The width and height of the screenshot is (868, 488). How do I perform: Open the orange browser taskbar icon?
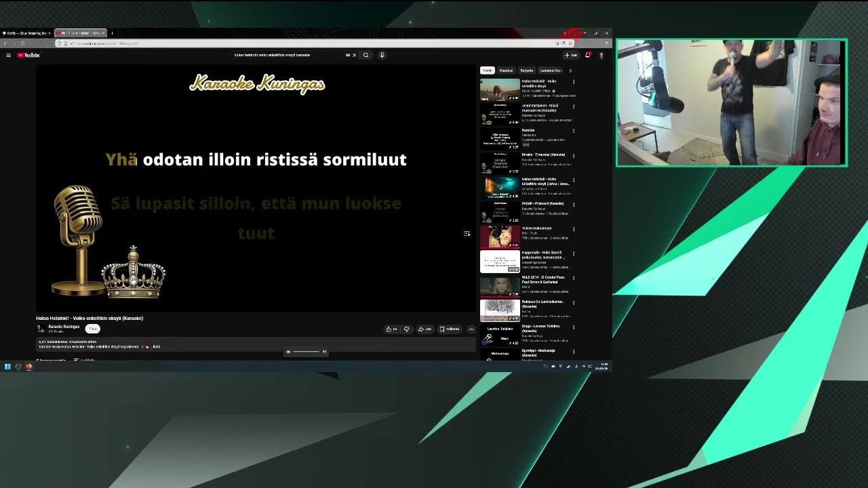[29, 367]
